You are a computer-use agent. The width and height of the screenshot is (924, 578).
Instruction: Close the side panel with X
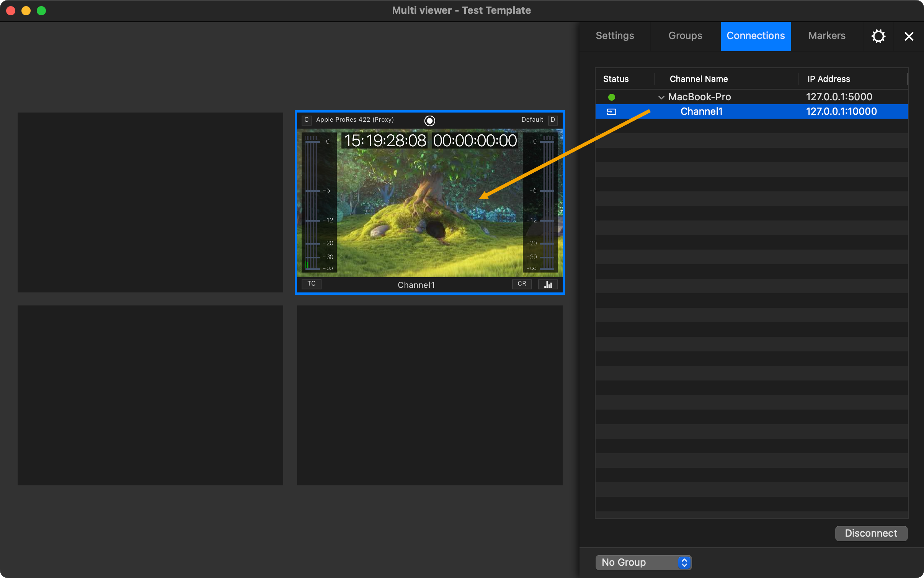click(909, 36)
